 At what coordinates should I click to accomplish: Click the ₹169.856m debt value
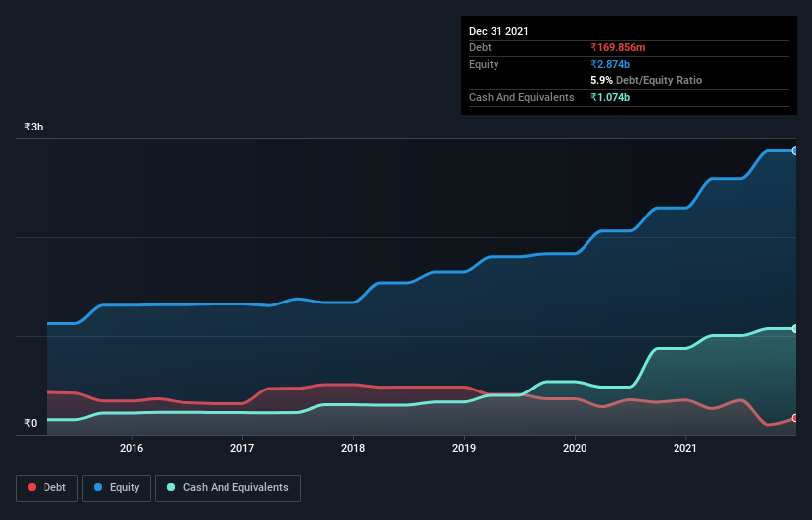[618, 47]
